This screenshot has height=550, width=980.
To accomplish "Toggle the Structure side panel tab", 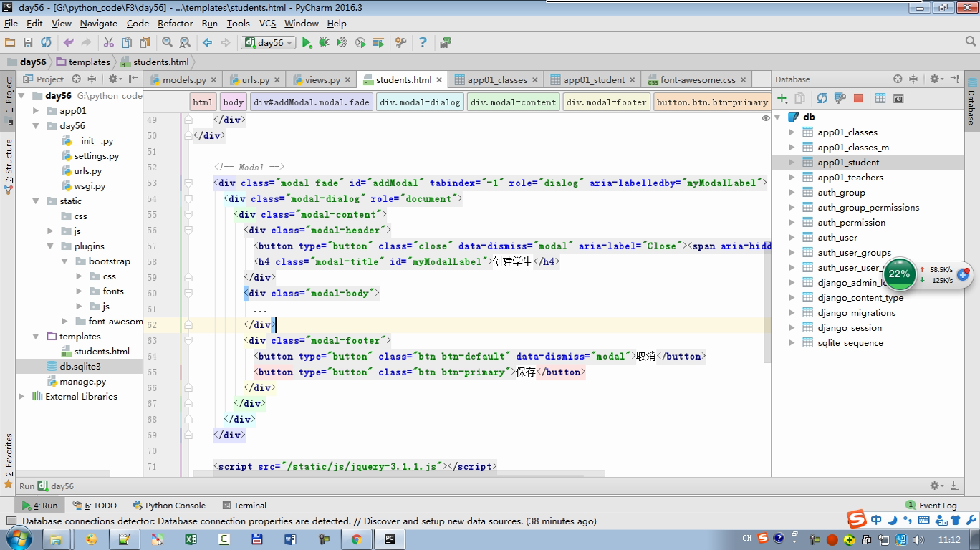I will pyautogui.click(x=9, y=165).
